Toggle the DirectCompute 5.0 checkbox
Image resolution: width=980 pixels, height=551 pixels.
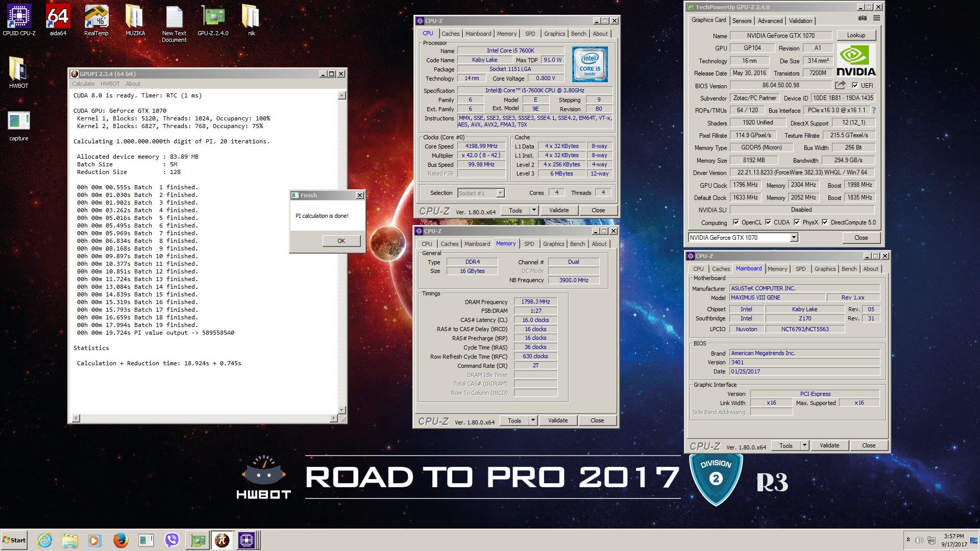824,222
